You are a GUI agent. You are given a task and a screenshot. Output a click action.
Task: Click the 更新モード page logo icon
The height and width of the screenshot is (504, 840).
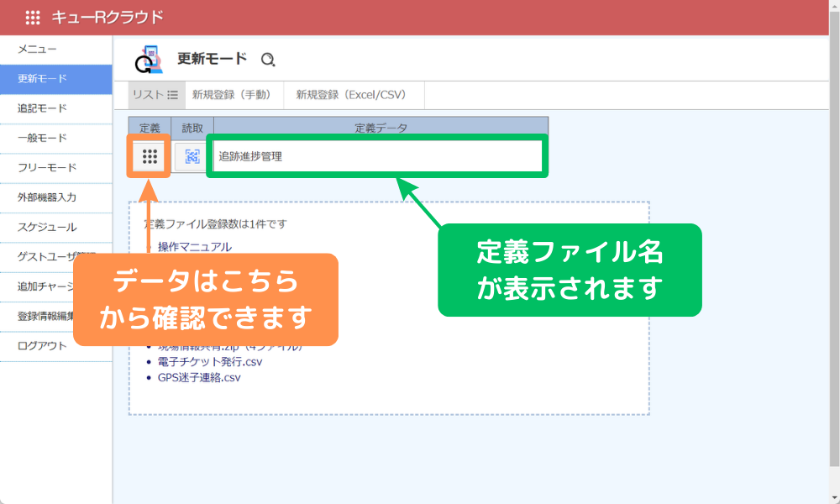click(x=149, y=59)
